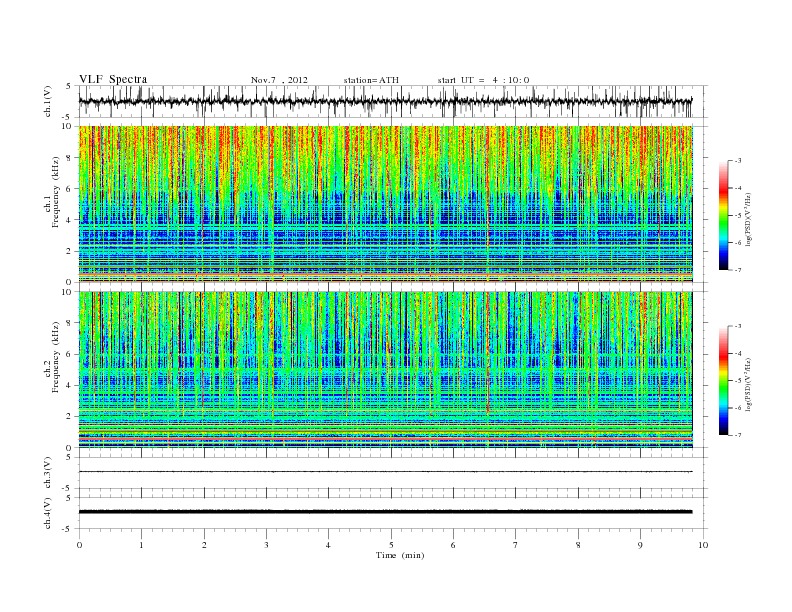The height and width of the screenshot is (612, 792).
Task: Click the "1" tick on the time axis
Action: tap(141, 545)
